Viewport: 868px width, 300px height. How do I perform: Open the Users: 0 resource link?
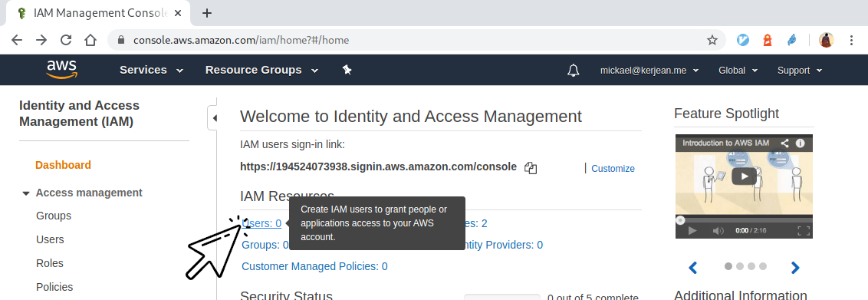[261, 223]
